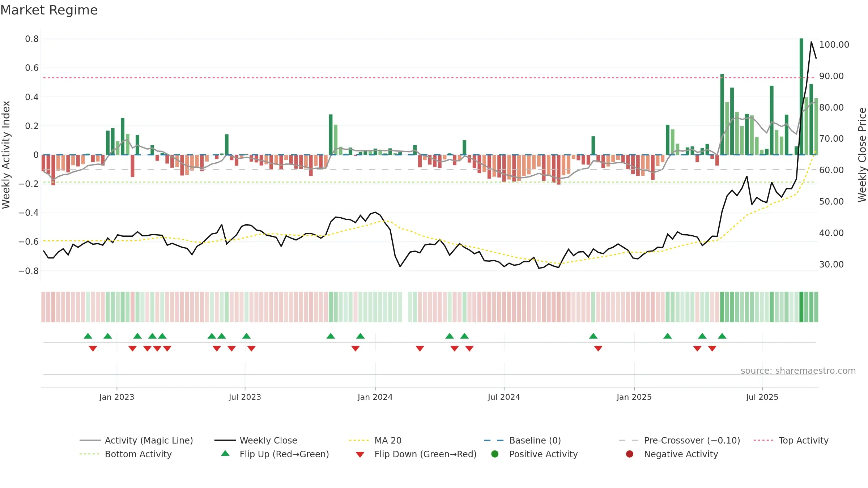Click the last flip-up green triangle marker
Image resolution: width=868 pixels, height=488 pixels.
[722, 336]
